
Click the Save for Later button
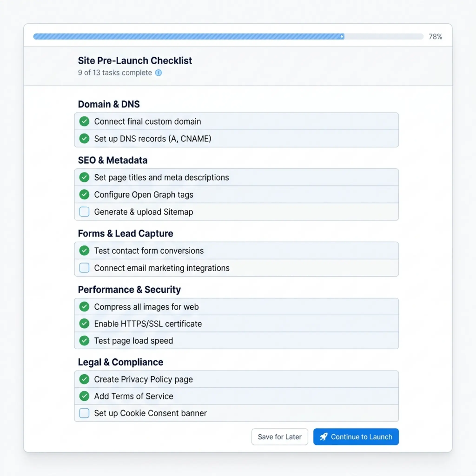click(279, 437)
